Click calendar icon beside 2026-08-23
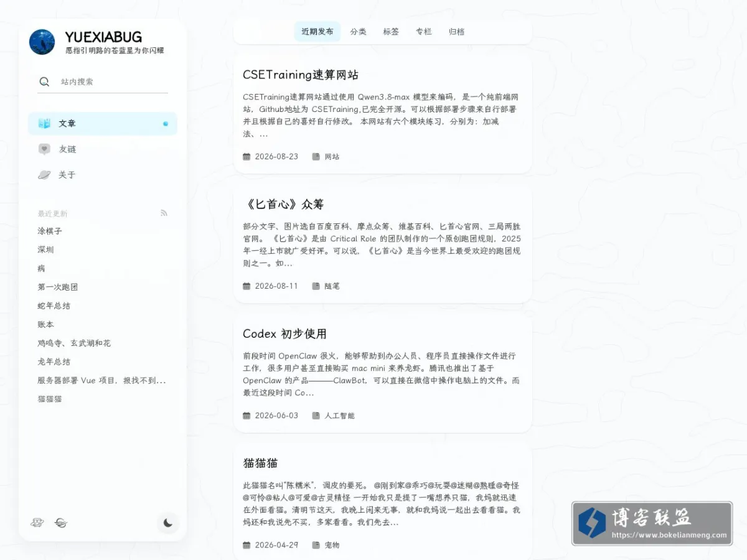This screenshot has height=560, width=747. 247,157
